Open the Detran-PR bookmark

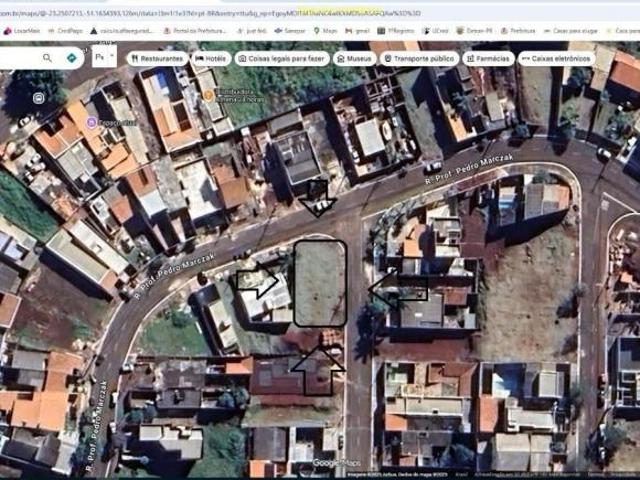(474, 31)
